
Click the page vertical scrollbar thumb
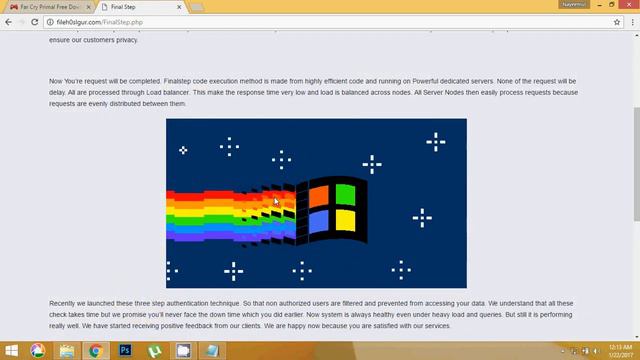pos(636,164)
